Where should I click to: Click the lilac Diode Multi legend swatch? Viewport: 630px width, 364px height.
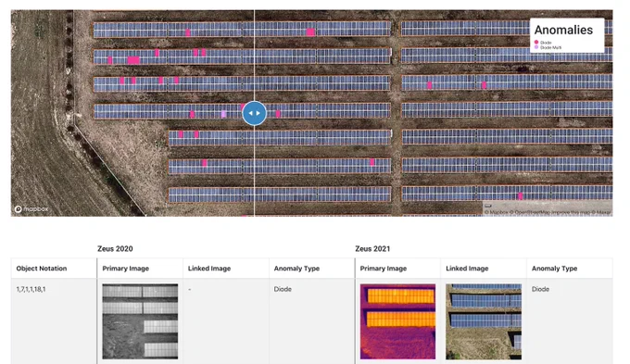pyautogui.click(x=536, y=47)
